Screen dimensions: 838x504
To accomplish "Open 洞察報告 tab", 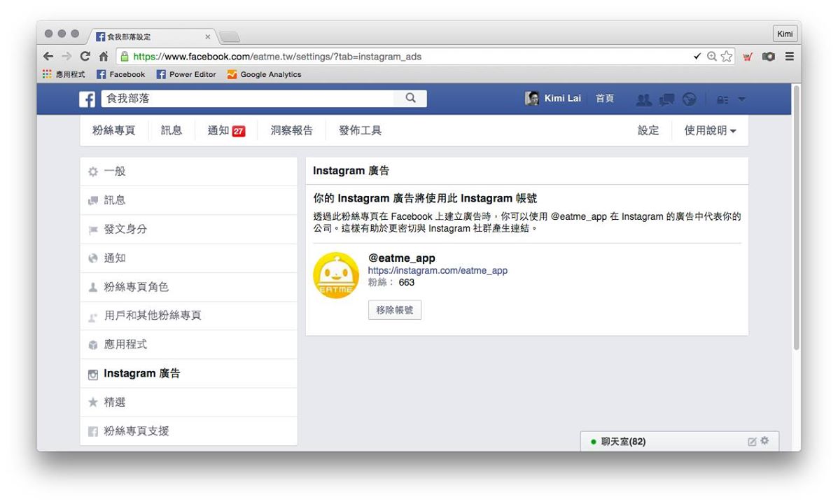I will click(x=292, y=130).
